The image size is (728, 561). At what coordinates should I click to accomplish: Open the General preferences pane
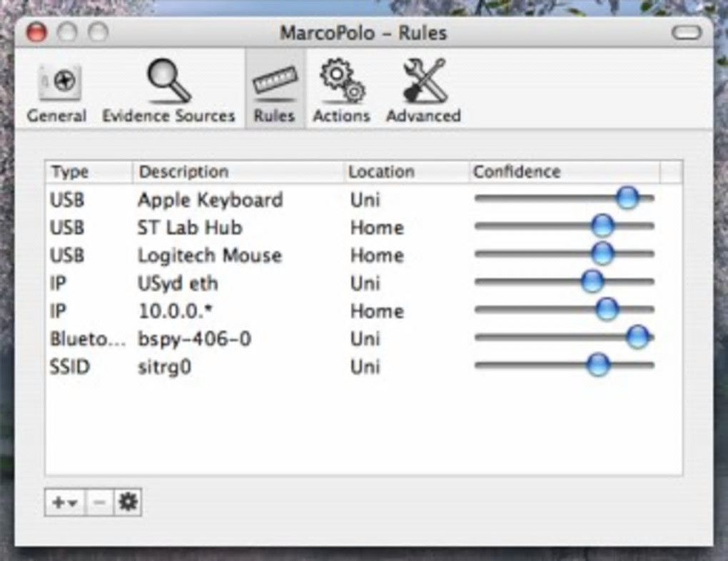pyautogui.click(x=56, y=93)
